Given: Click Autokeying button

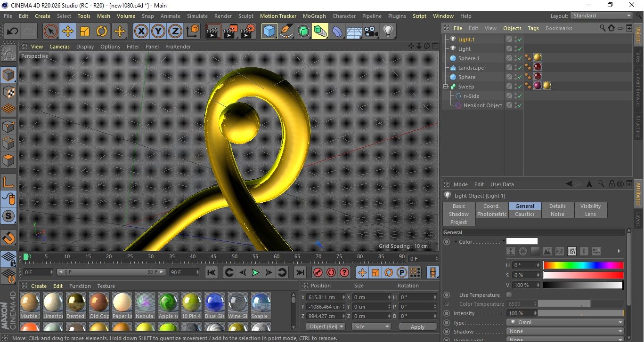Looking at the screenshot, I should [x=331, y=272].
